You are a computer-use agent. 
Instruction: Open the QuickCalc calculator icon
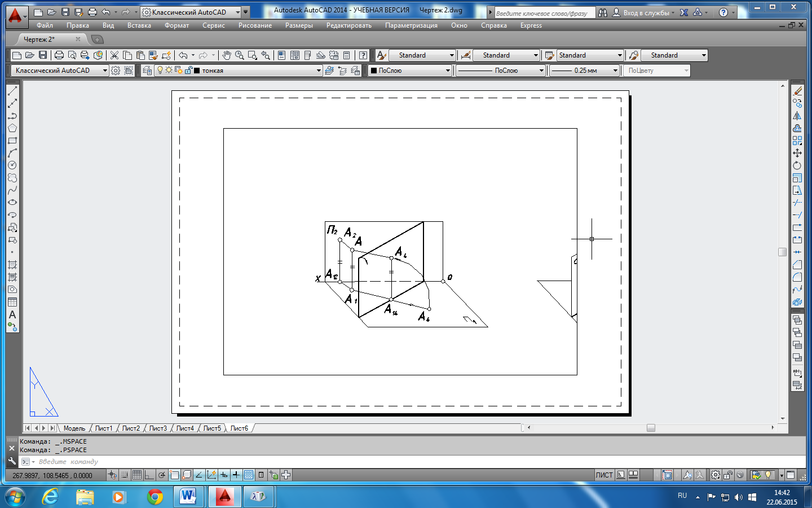coord(347,55)
